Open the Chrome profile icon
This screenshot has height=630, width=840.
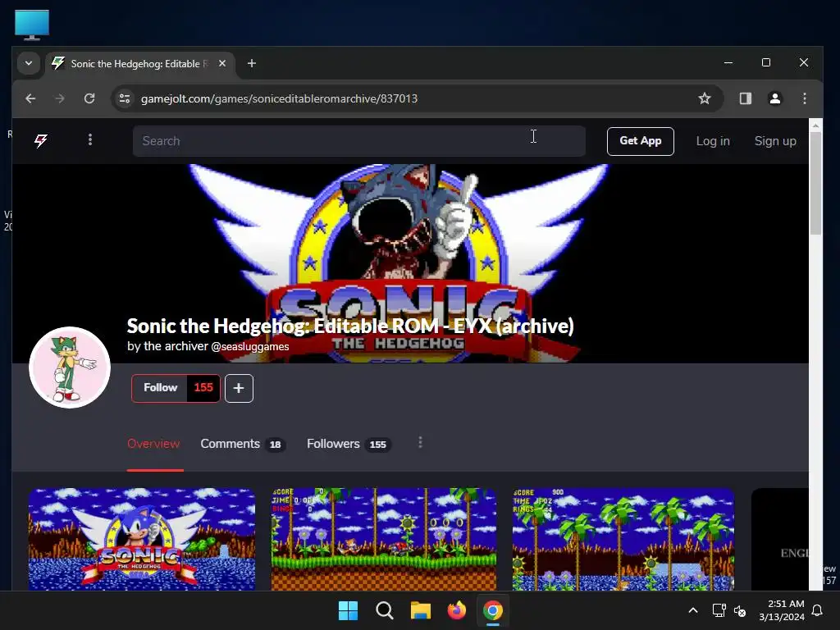click(774, 98)
